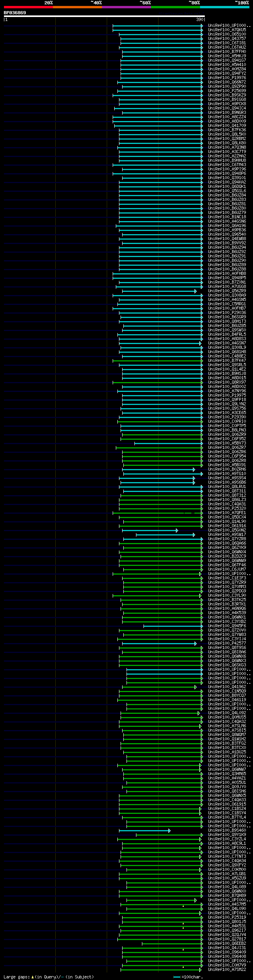Select the UniRef100_B4FRL5 entry
253x980 pixels.
point(227,334)
